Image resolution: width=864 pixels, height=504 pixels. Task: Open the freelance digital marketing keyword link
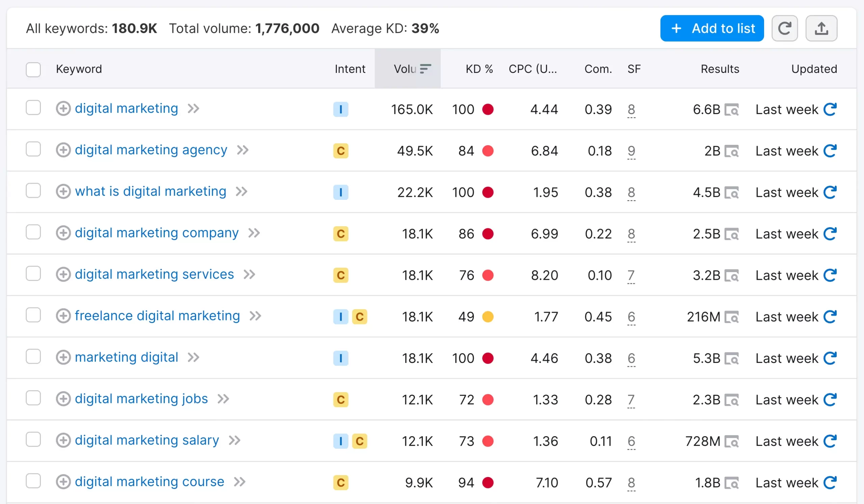tap(157, 316)
